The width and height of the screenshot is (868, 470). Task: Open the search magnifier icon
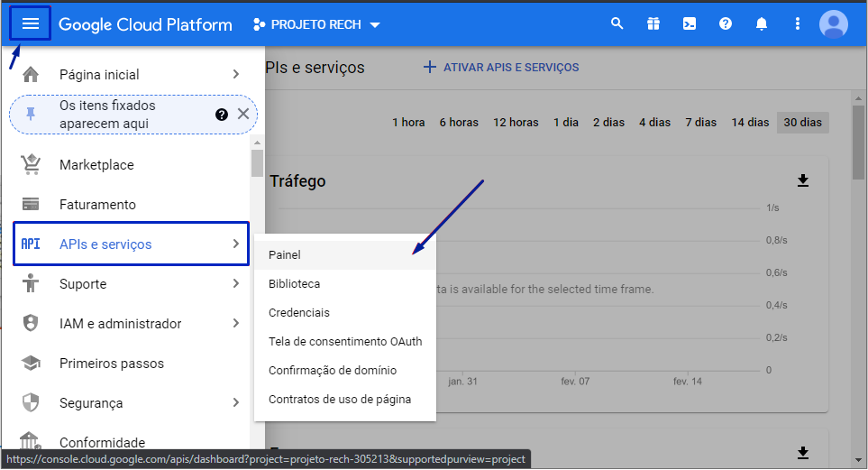pyautogui.click(x=617, y=24)
